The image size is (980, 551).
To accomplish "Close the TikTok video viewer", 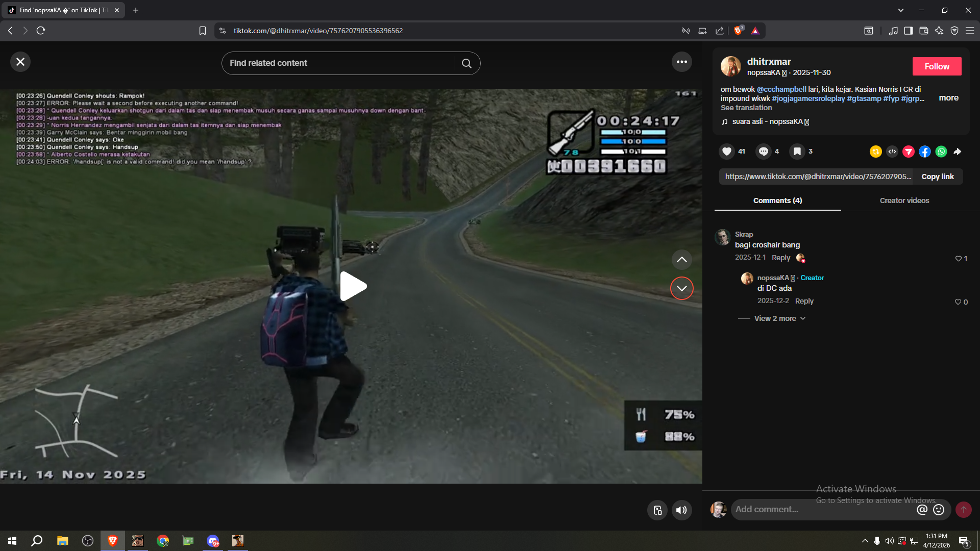I will (x=20, y=62).
